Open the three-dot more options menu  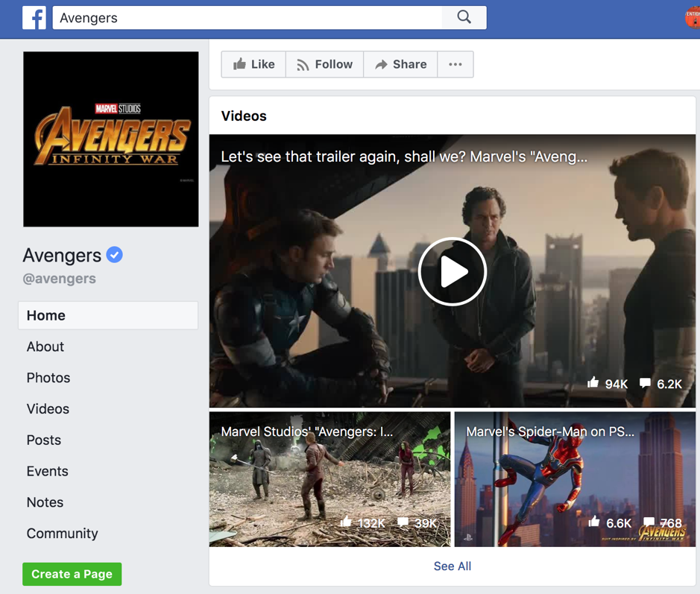(x=455, y=65)
